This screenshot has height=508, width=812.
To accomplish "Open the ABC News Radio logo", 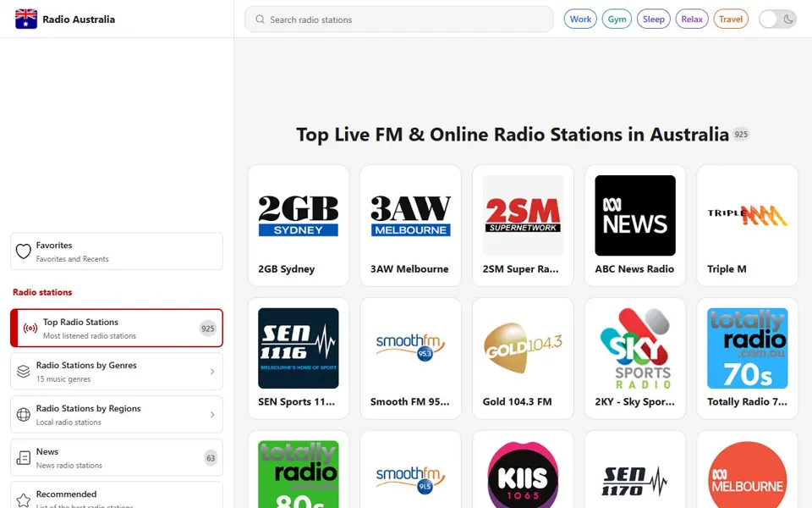I will (x=635, y=215).
